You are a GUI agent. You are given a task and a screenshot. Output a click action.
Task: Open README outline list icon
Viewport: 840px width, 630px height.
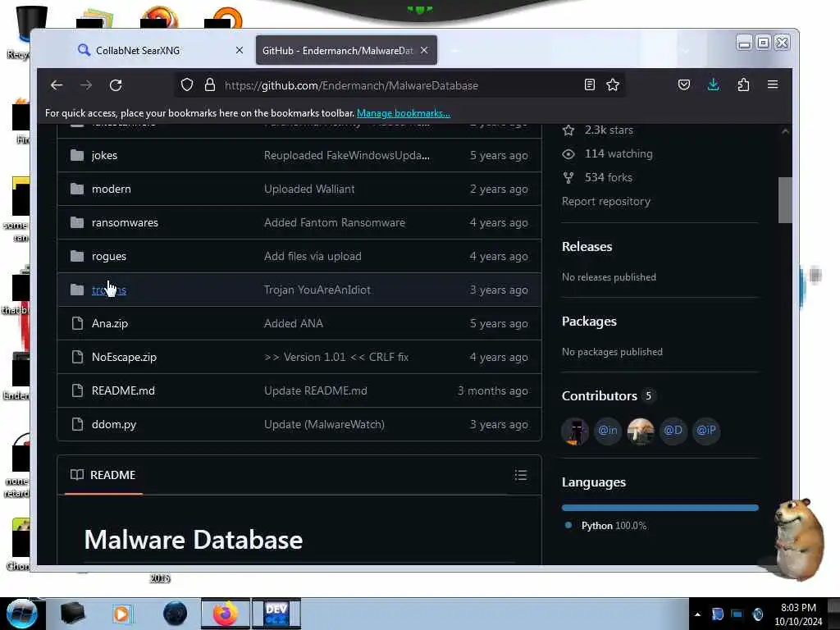tap(521, 475)
